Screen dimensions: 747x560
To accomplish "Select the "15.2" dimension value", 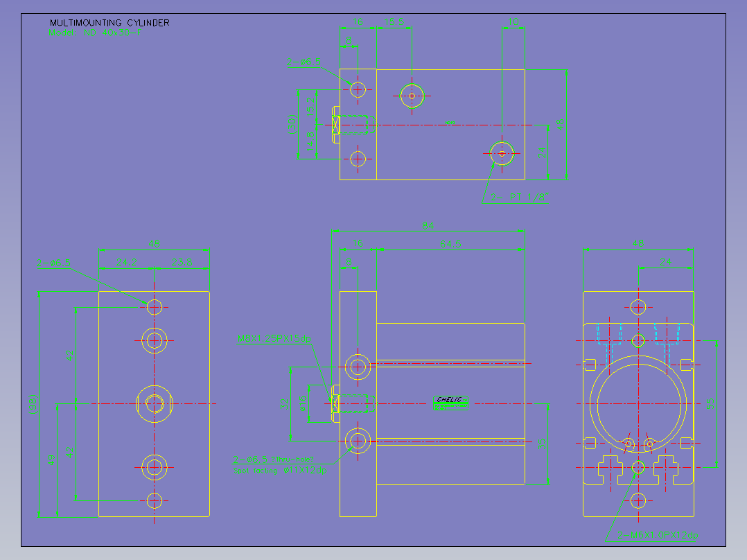I will [x=311, y=107].
